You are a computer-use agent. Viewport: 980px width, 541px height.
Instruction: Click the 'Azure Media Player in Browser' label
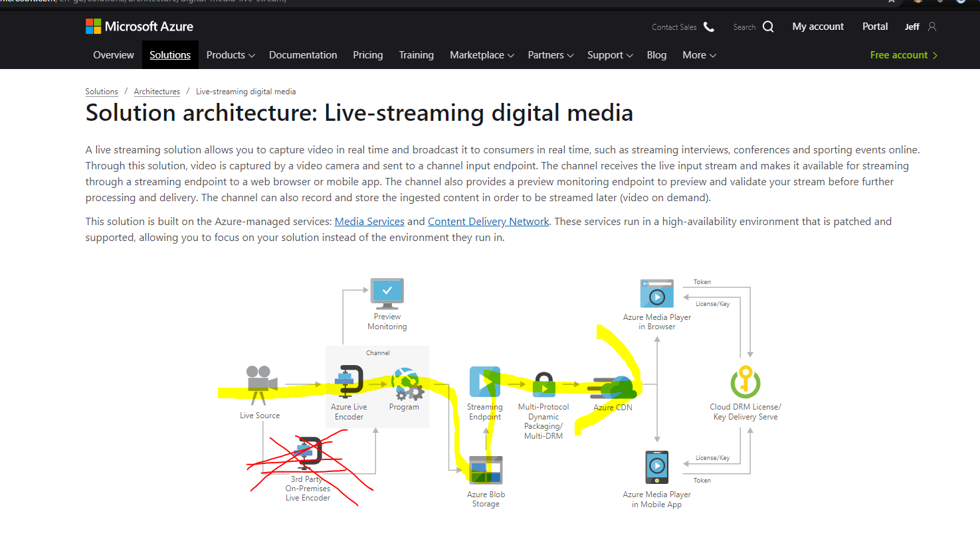point(657,322)
